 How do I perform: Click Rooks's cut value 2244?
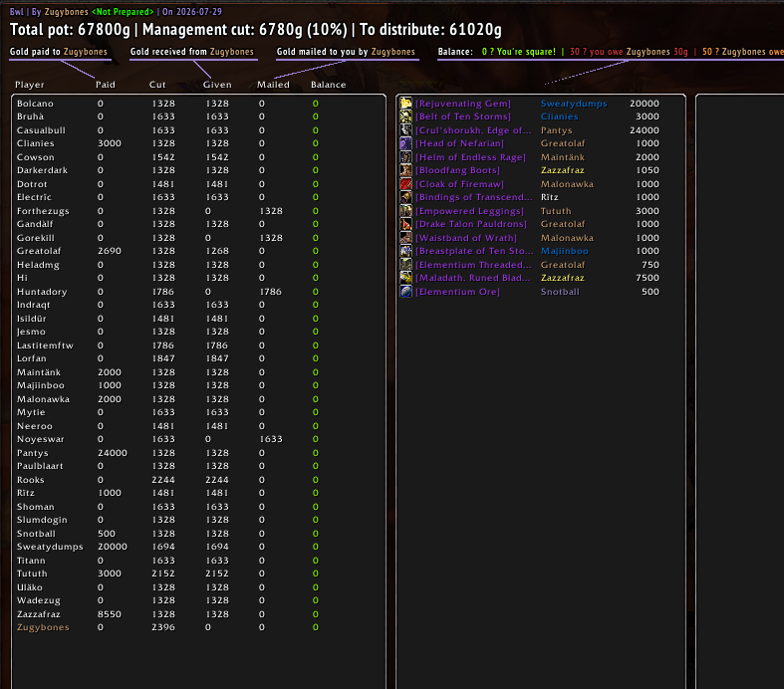coord(163,480)
